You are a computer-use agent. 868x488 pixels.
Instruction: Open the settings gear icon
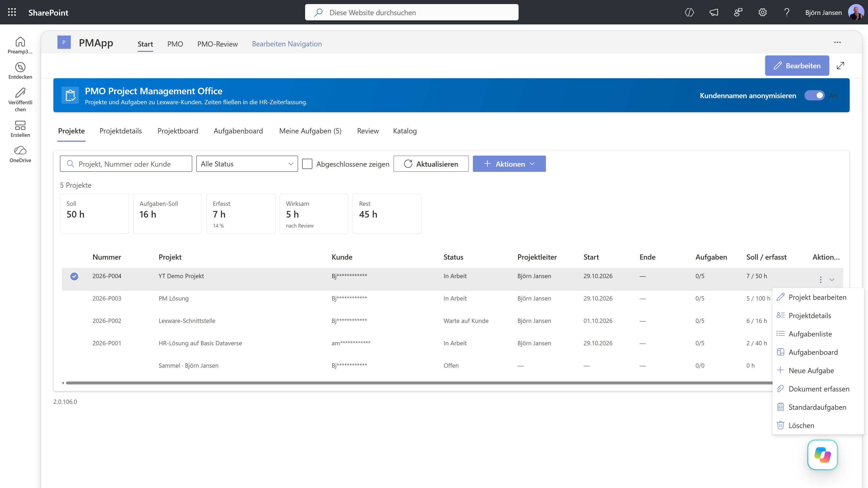tap(763, 12)
